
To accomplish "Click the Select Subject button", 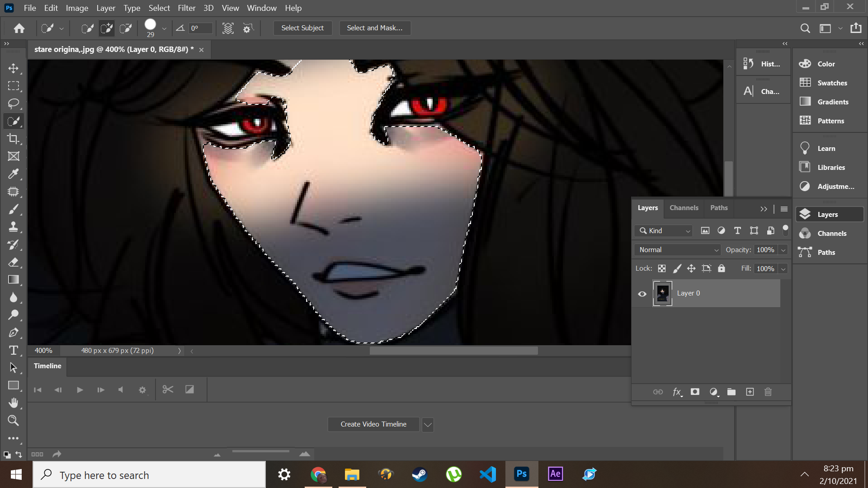I will pos(302,28).
